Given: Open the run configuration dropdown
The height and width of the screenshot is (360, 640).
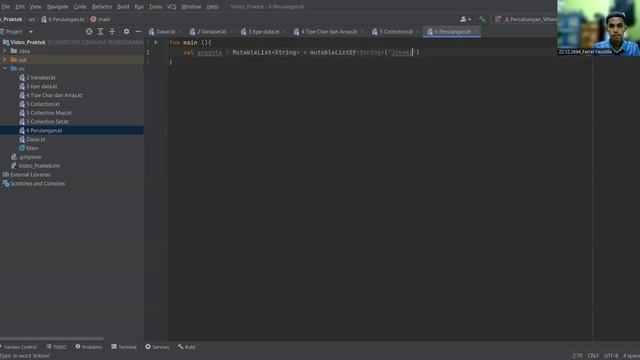Looking at the screenshot, I should point(526,19).
